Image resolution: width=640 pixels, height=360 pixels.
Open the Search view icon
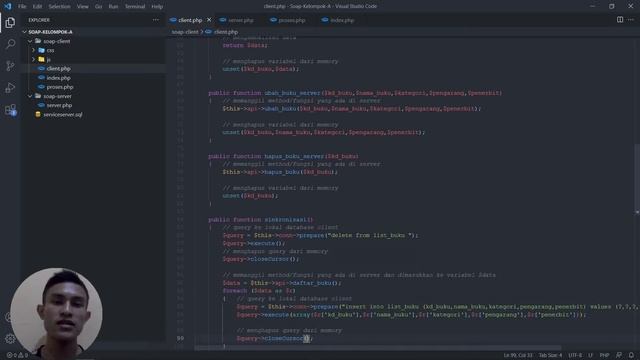click(10, 44)
